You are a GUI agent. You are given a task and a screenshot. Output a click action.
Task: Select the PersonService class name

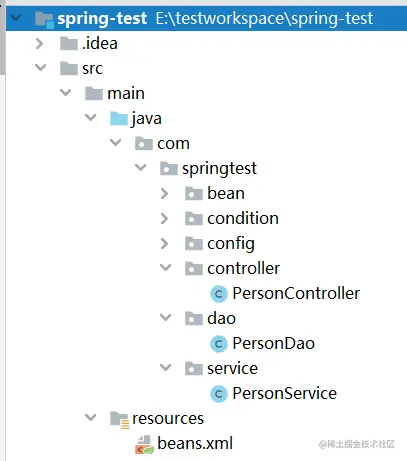click(285, 394)
